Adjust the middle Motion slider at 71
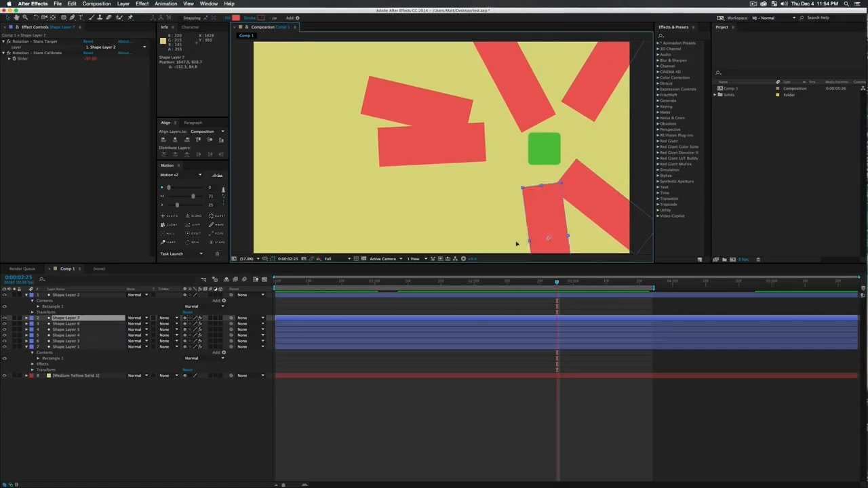Viewport: 868px width, 488px height. tap(193, 196)
